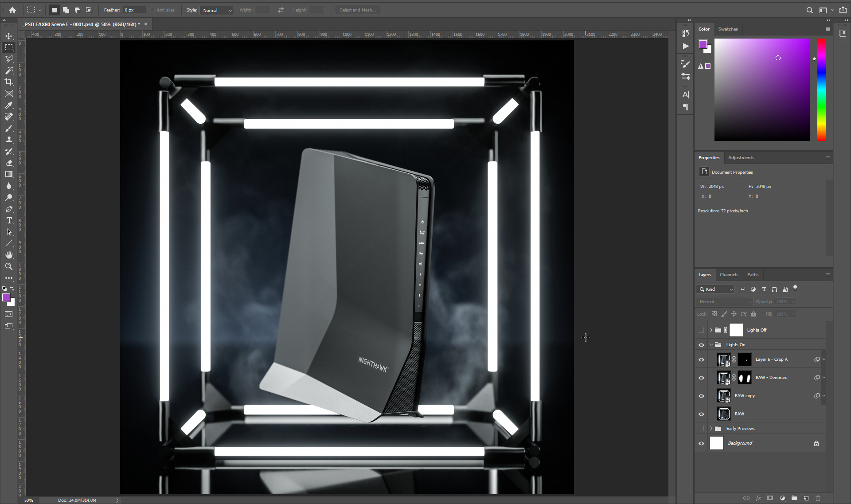Switch to the Adjustments tab

point(741,158)
